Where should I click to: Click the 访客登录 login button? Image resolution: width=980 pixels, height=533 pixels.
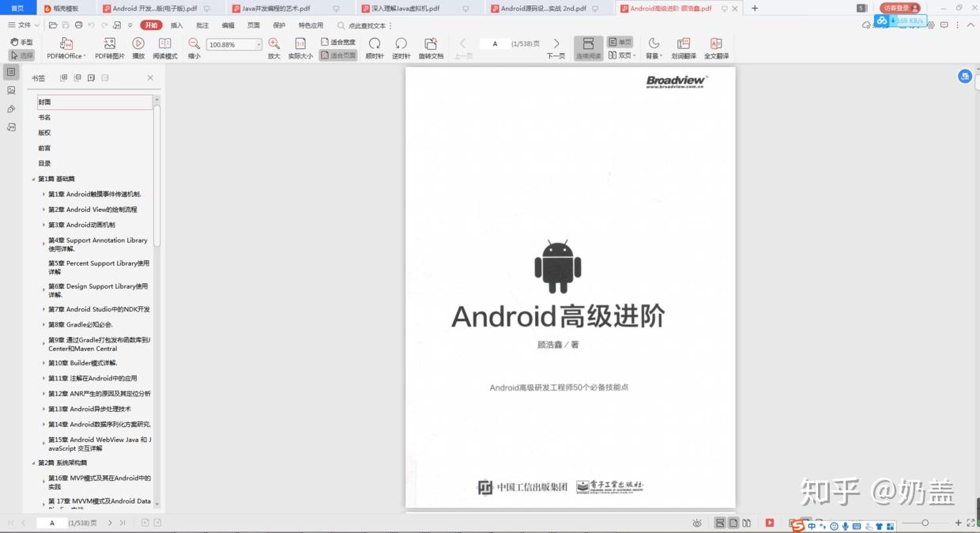tap(899, 8)
